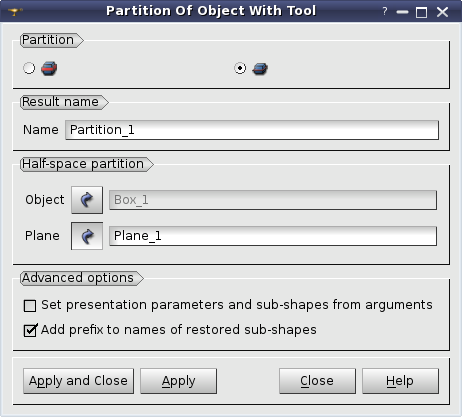The height and width of the screenshot is (417, 462).
Task: Click the half-space partition box icon
Action: [260, 69]
